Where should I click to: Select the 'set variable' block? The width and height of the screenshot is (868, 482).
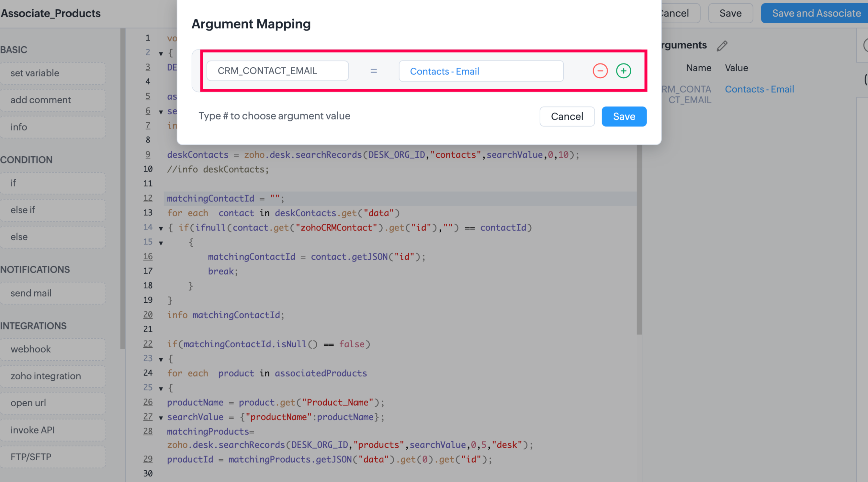coord(53,73)
